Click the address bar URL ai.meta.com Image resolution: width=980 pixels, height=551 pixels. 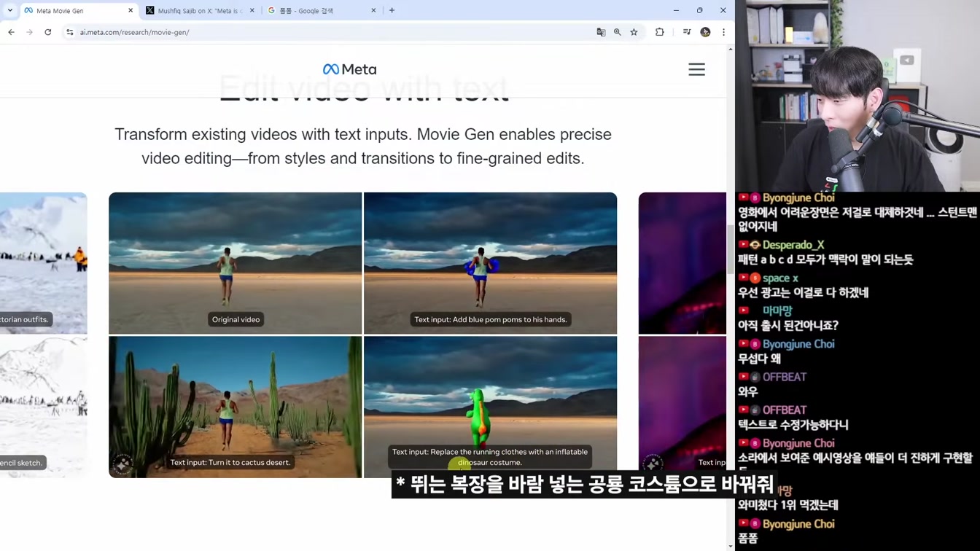click(x=135, y=32)
